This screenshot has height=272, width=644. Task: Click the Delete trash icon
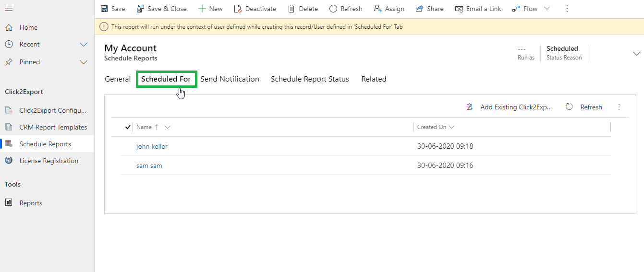(291, 9)
